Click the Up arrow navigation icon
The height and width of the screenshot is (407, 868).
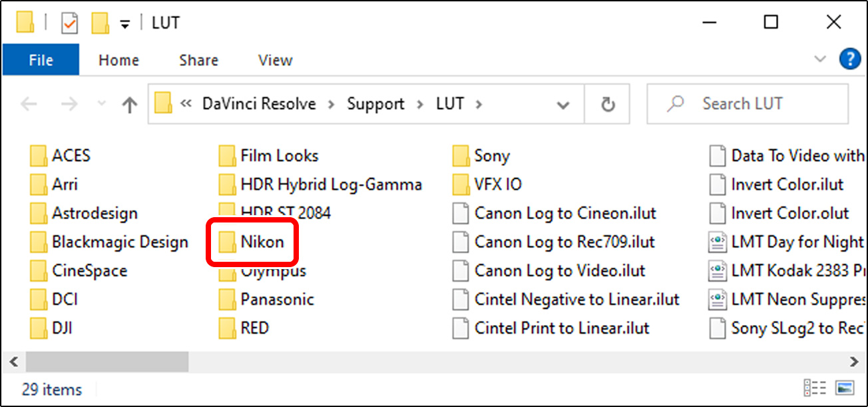click(128, 104)
